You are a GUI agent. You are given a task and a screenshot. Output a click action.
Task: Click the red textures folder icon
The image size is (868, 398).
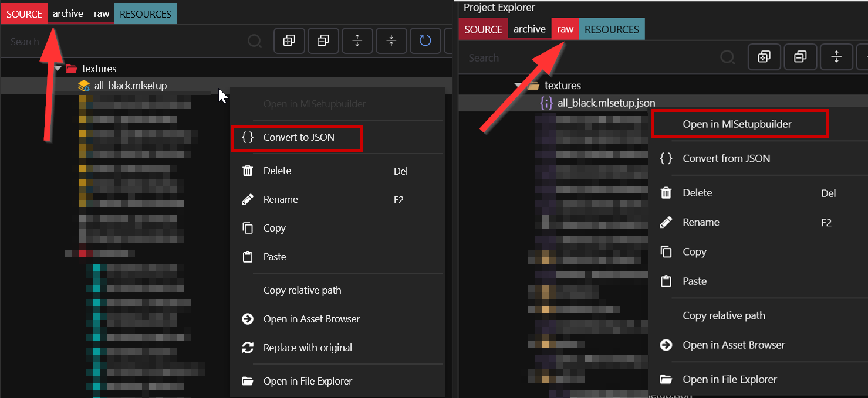[72, 69]
